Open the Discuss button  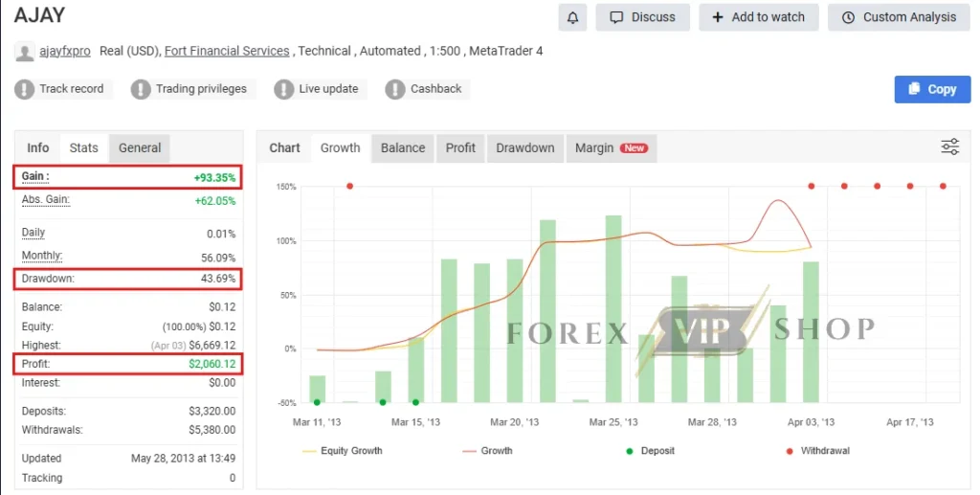tap(642, 17)
